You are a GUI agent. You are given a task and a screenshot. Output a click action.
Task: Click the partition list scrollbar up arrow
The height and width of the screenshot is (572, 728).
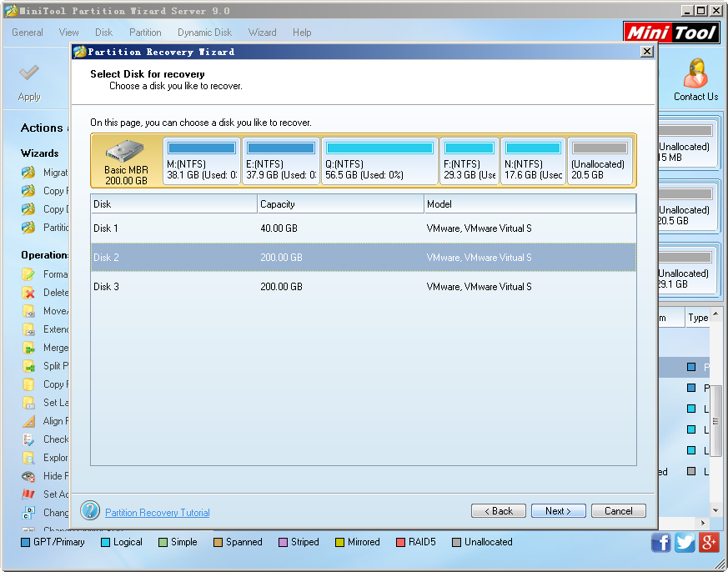pyautogui.click(x=715, y=314)
